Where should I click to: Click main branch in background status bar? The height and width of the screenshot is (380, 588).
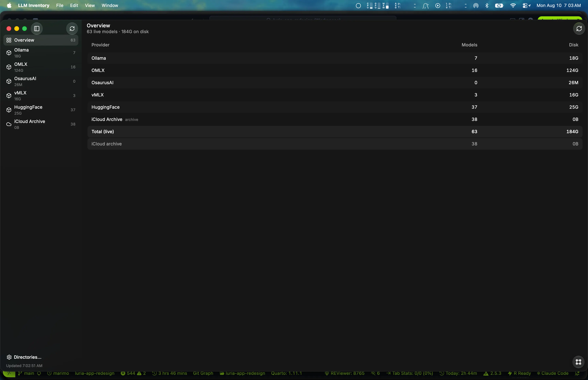[26, 373]
